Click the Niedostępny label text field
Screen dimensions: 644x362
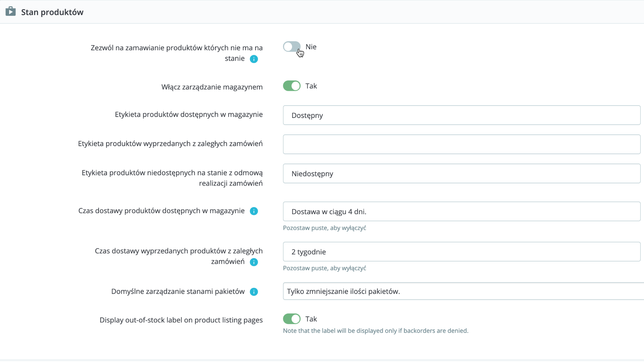coord(462,174)
